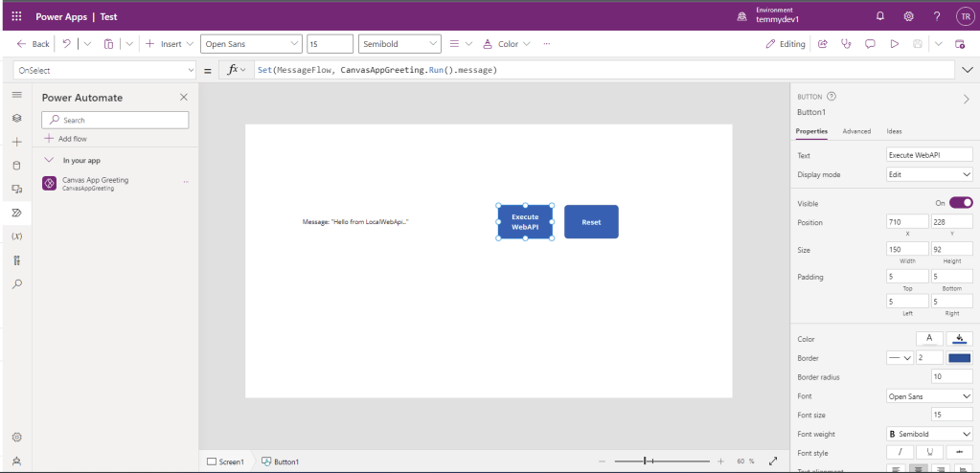Open the virtual agent sidebar icon
Viewport: 980px width, 473px height.
click(17, 461)
